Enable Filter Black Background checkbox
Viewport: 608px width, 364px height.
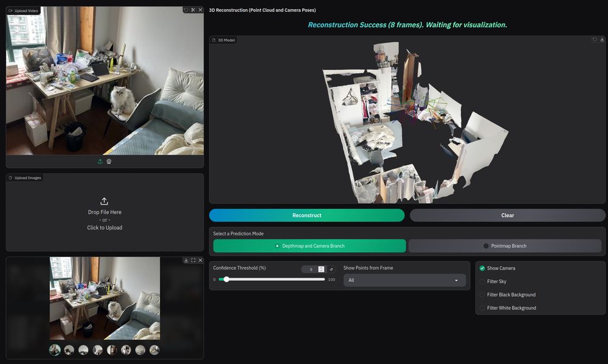point(482,295)
